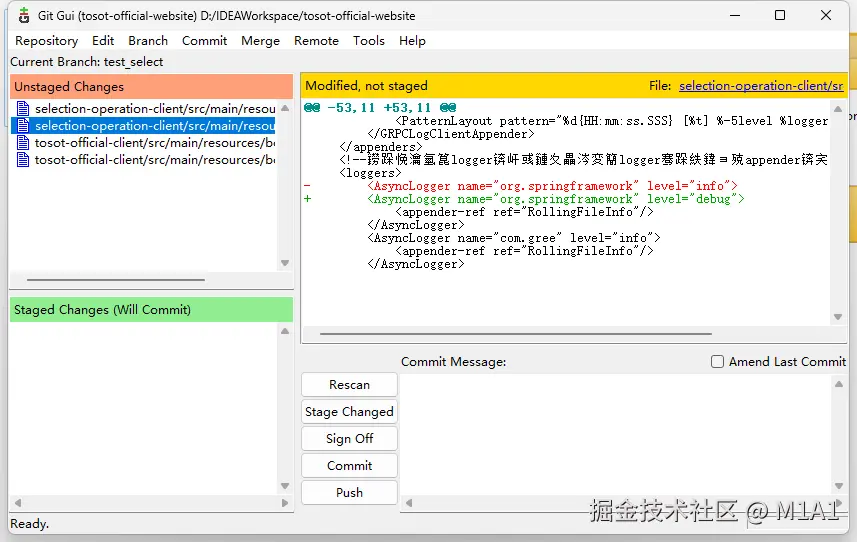Click scroll-down arrow of diff view

tap(838, 317)
